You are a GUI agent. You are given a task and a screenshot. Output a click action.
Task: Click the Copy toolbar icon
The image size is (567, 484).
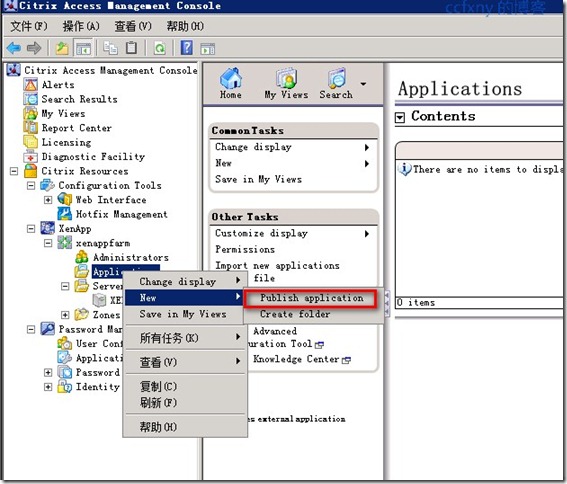pos(110,48)
